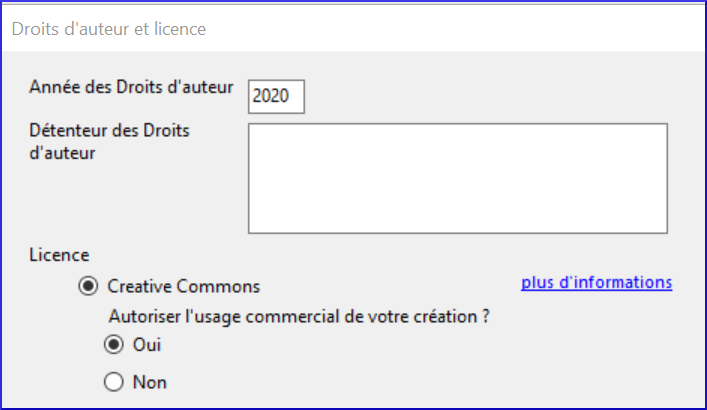Select the Non radio button
707x410 pixels.
114,382
